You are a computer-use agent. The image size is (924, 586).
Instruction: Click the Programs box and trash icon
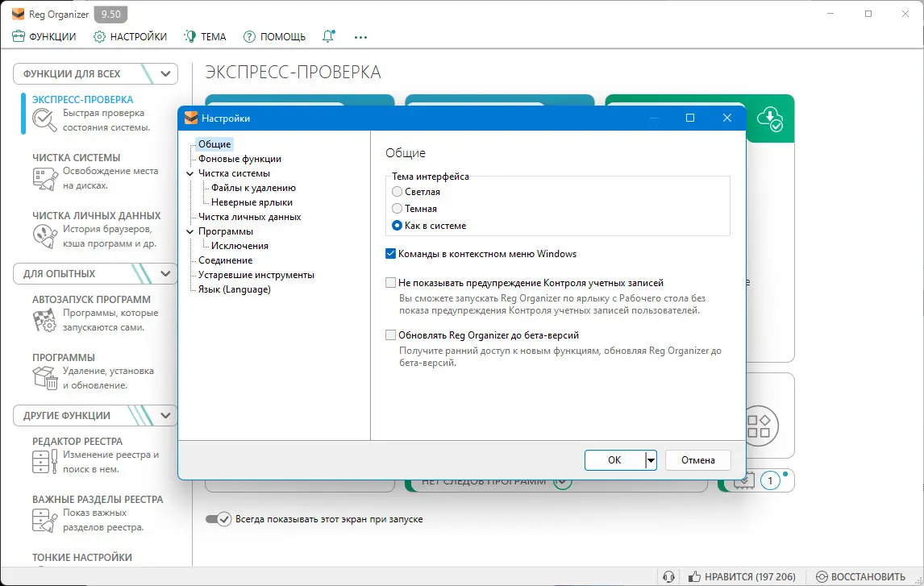point(45,378)
